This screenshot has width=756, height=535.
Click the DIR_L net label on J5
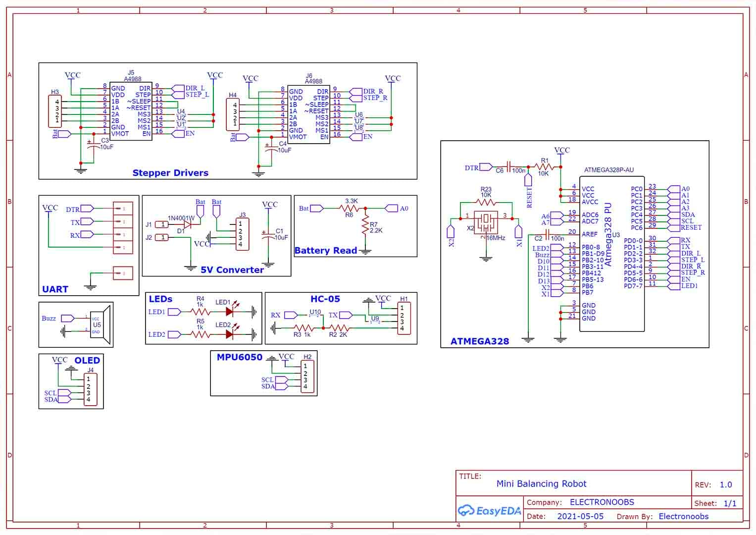pos(195,88)
